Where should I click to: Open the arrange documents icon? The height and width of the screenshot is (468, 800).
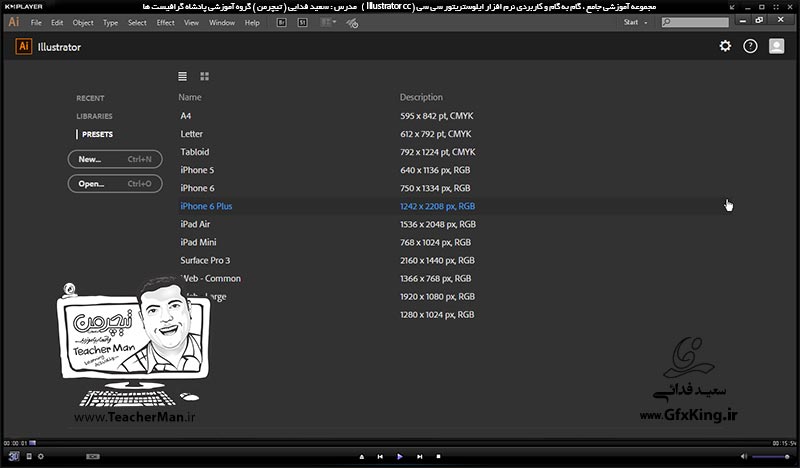[x=328, y=22]
